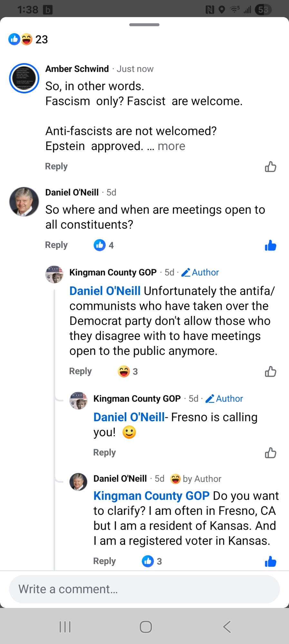This screenshot has height=644, width=289.
Task: Unlike Daniel O'Neill's meetings question comment
Action: click(x=270, y=245)
